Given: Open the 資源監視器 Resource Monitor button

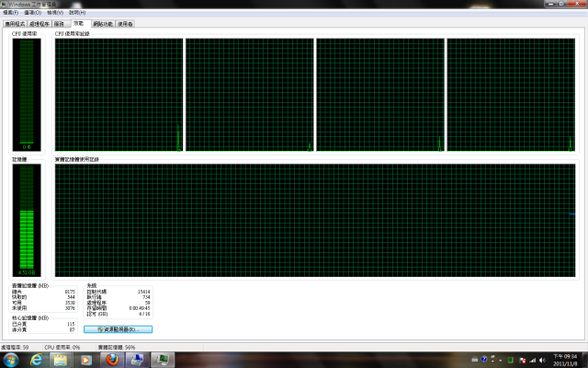Looking at the screenshot, I should [118, 329].
